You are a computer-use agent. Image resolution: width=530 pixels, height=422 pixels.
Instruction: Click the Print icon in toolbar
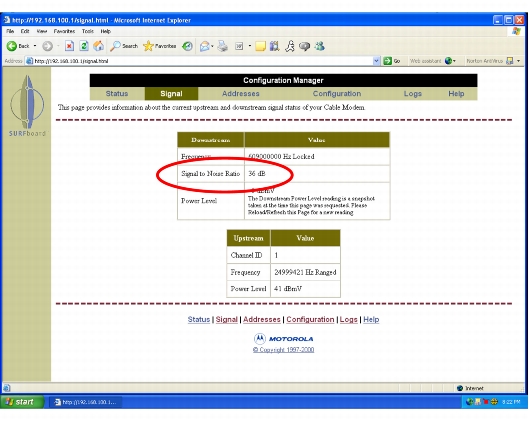pos(222,46)
